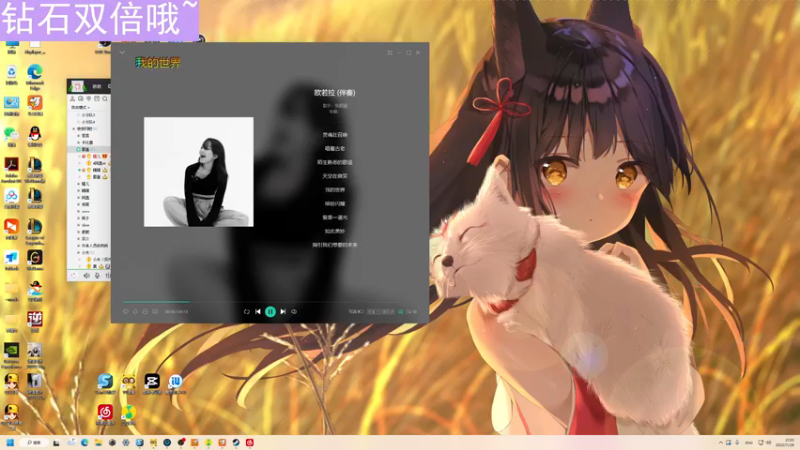Skip to the previous track
This screenshot has width=800, height=450.
258,311
